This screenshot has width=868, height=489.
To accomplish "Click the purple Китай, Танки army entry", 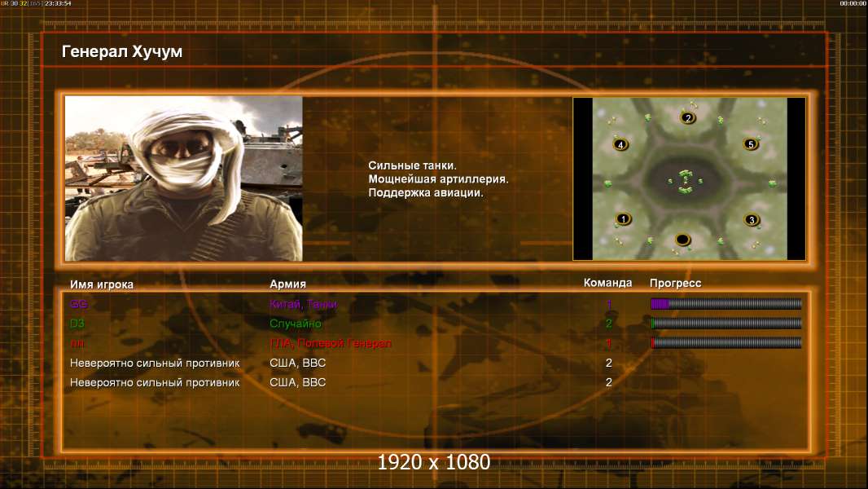I will tap(303, 303).
